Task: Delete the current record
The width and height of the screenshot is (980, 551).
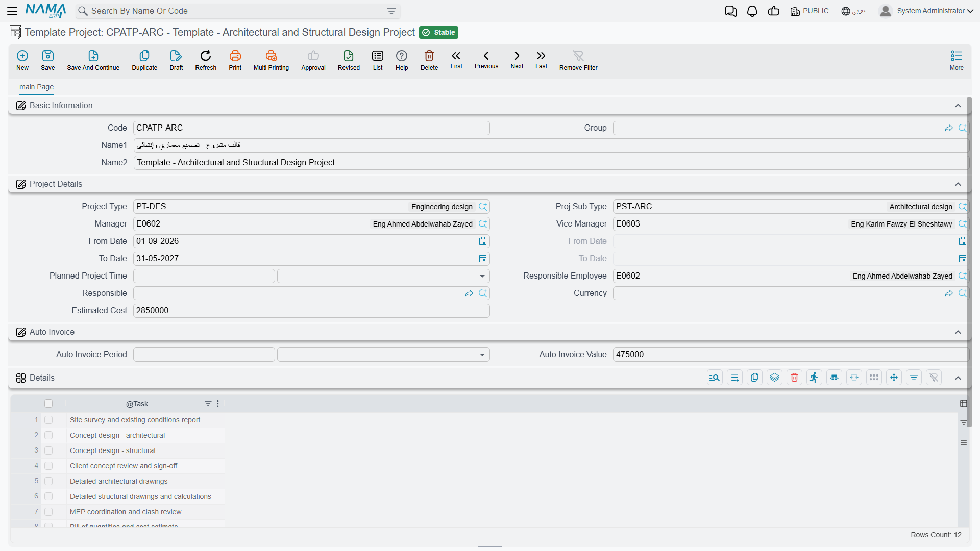Action: (x=429, y=60)
